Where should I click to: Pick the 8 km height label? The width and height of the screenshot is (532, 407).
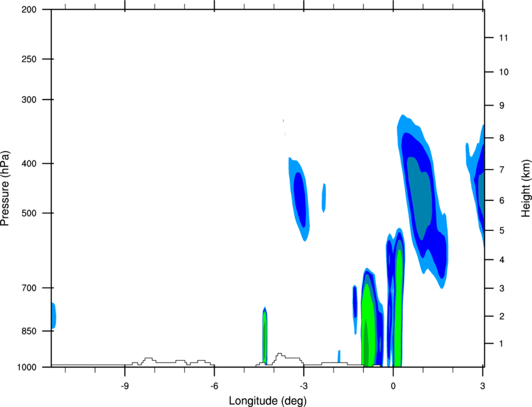[x=501, y=138]
